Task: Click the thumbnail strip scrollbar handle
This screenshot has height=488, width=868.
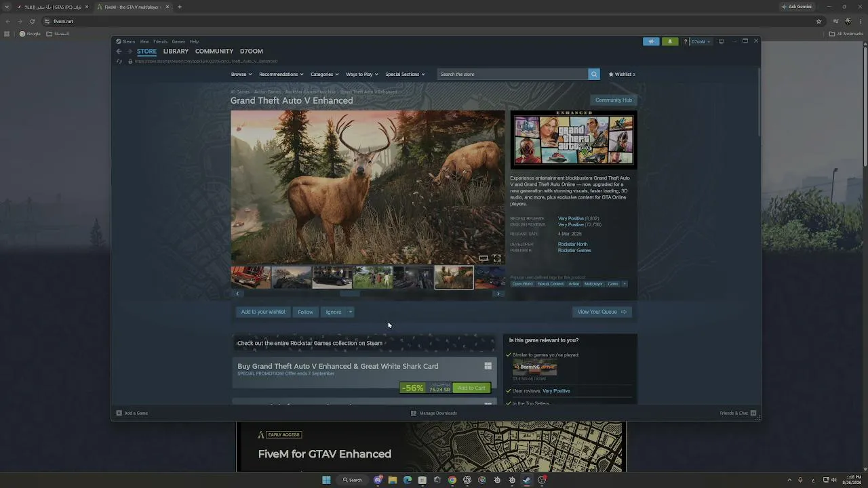Action: pyautogui.click(x=350, y=294)
